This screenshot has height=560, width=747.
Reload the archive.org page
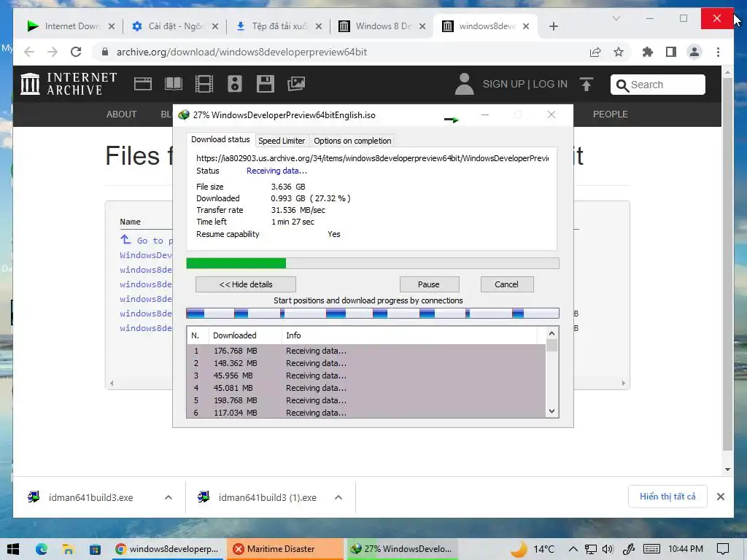(x=76, y=52)
